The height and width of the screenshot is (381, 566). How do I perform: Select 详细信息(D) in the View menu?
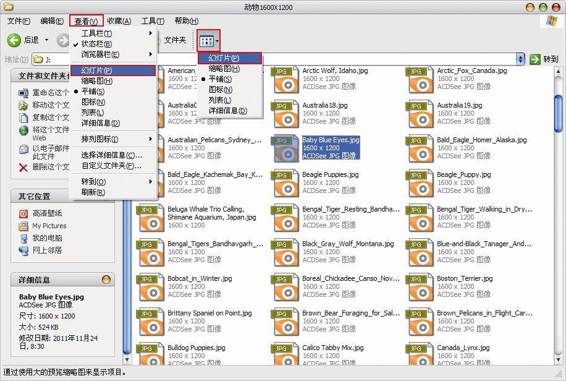coord(113,123)
